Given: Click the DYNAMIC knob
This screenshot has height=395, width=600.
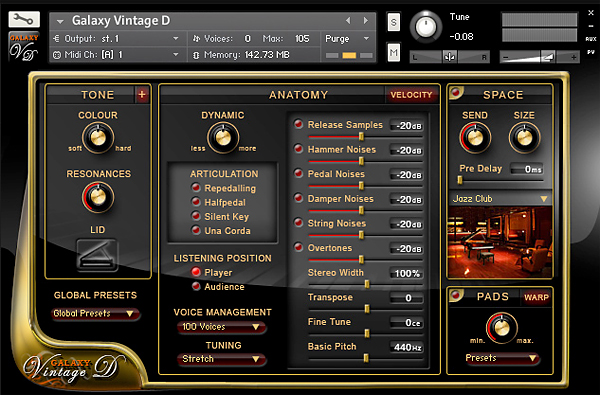Looking at the screenshot, I should tap(223, 138).
